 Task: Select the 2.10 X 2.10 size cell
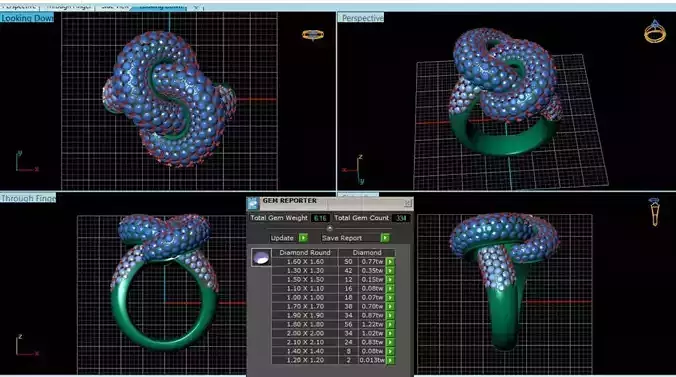coord(305,342)
